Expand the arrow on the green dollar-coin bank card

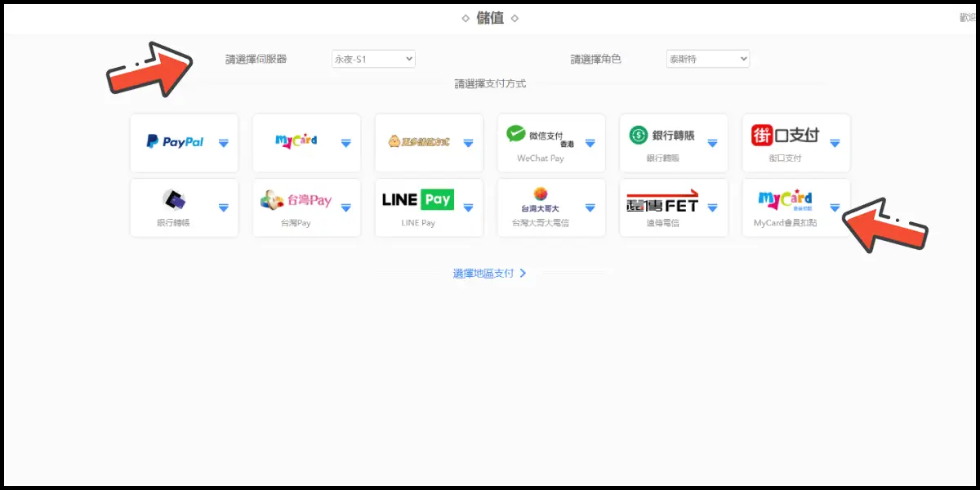(x=712, y=143)
